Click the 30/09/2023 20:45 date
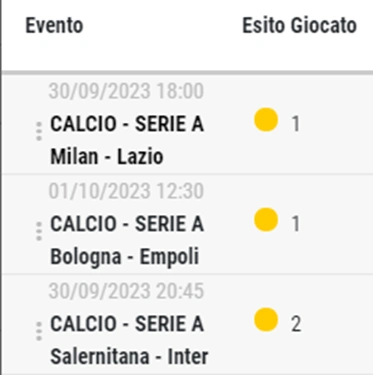Viewport: 373px width, 375px height. (126, 291)
